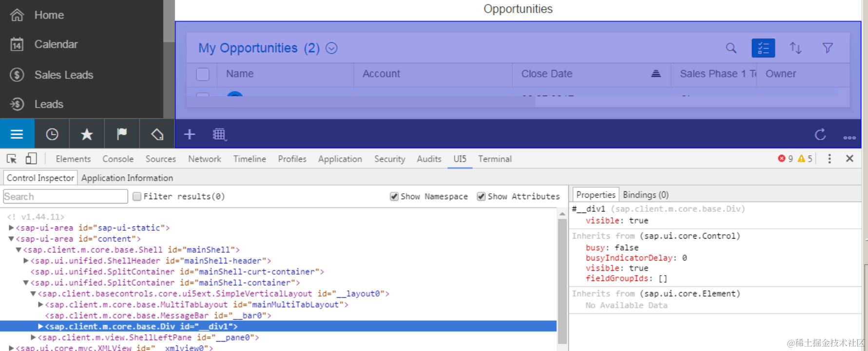Toggle the hamburger navigation menu button
Screen dimensions: 868x351
pyautogui.click(x=17, y=134)
